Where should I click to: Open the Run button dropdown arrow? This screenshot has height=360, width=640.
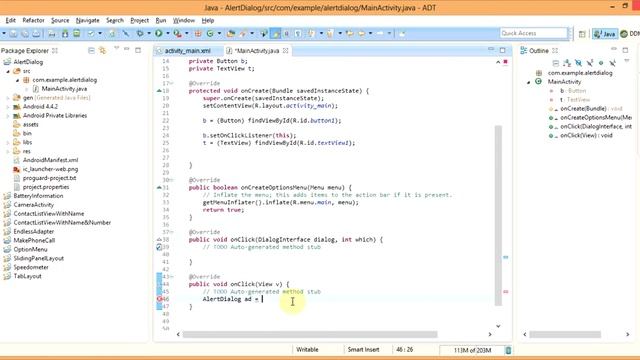click(168, 33)
